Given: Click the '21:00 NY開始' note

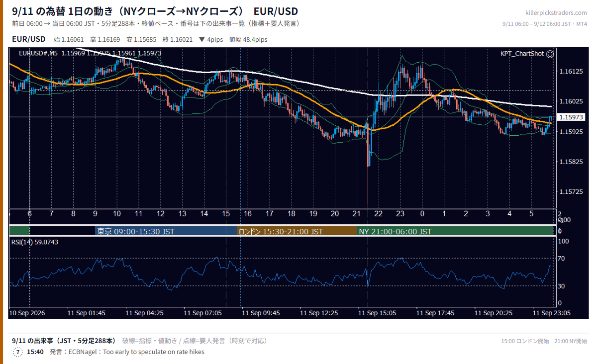Looking at the screenshot, I should coord(571,341).
